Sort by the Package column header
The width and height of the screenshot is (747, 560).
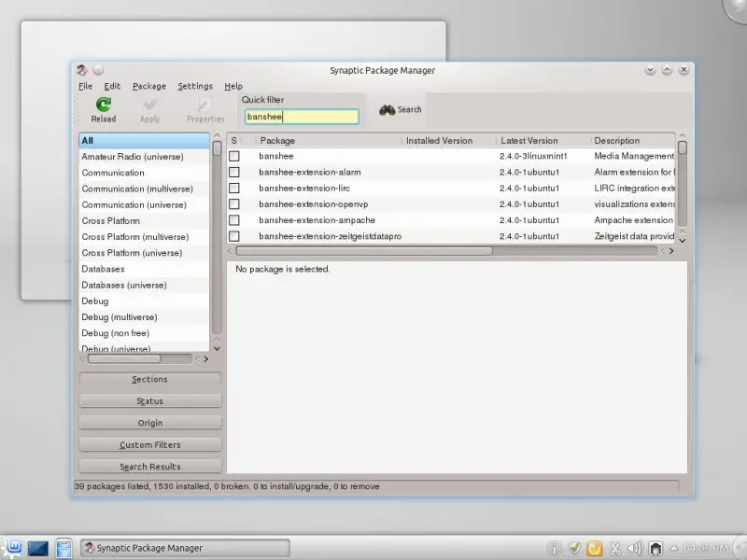coord(329,141)
